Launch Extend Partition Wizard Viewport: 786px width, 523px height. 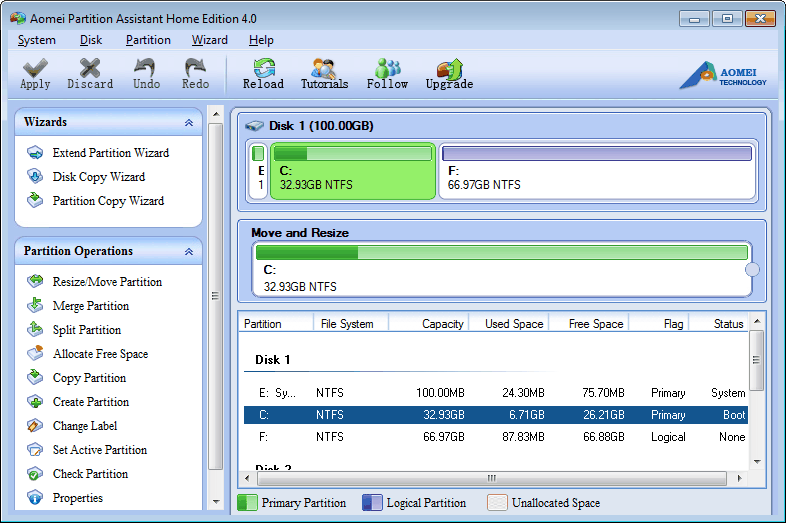click(110, 153)
